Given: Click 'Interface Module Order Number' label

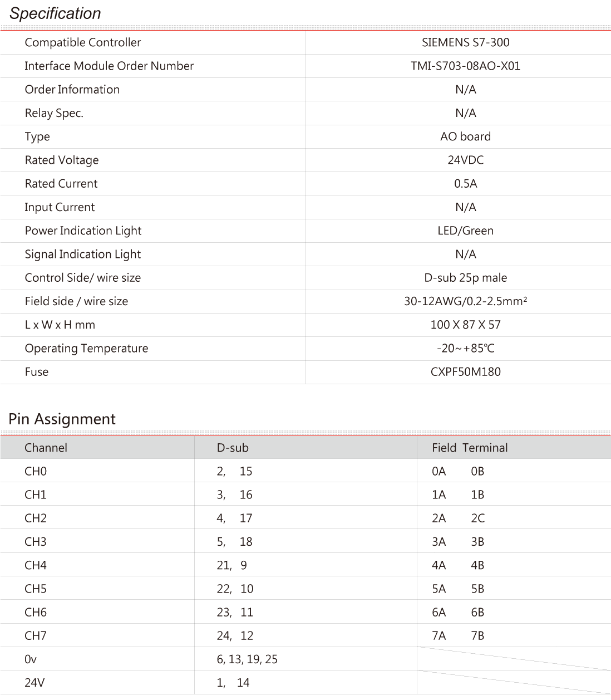Looking at the screenshot, I should pyautogui.click(x=109, y=66).
